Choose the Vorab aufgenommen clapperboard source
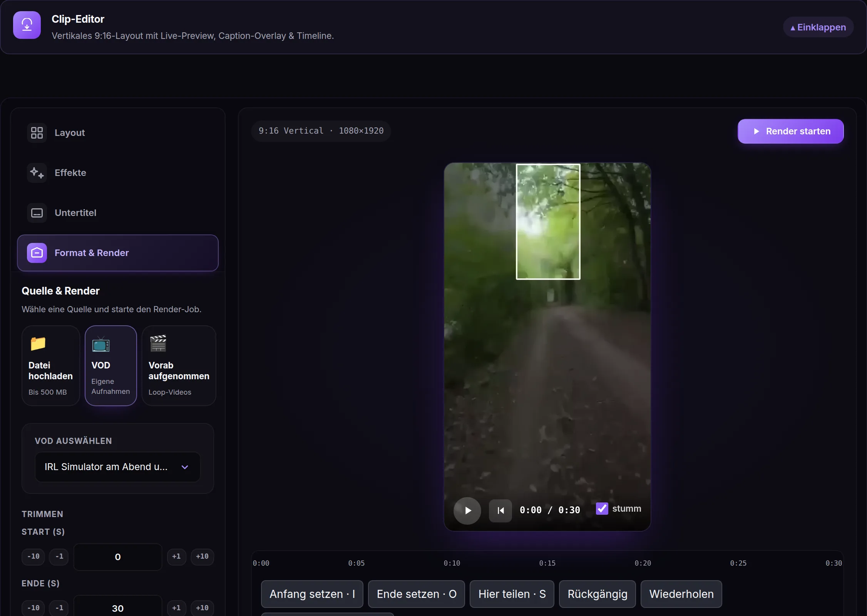The width and height of the screenshot is (867, 616). click(179, 366)
